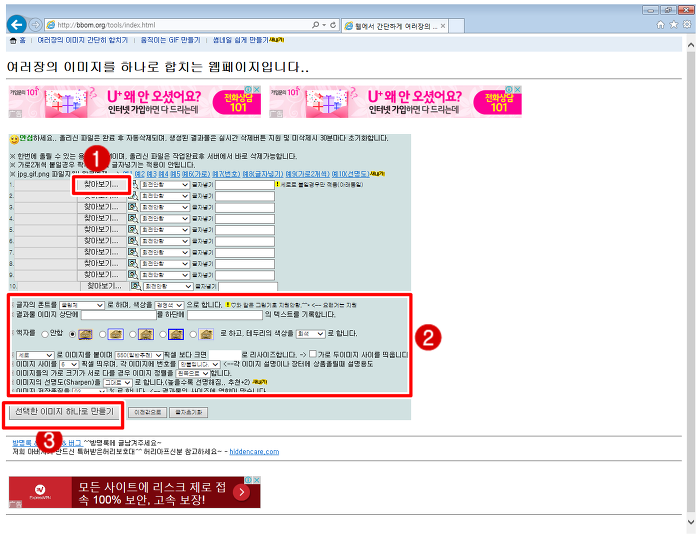Image resolution: width=700 pixels, height=538 pixels.
Task: Open the hiddencare.com link
Action: pyautogui.click(x=254, y=452)
